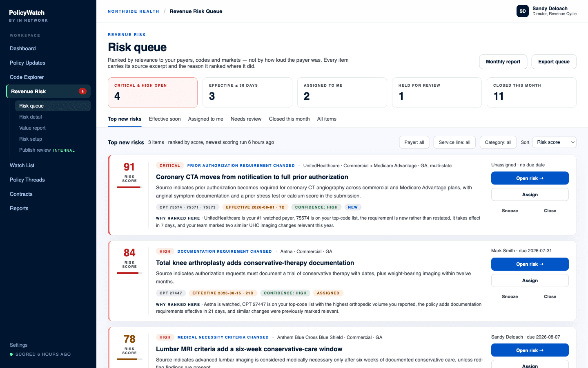Image resolution: width=588 pixels, height=368 pixels.
Task: Click the CPT 27447 tag
Action: point(171,293)
